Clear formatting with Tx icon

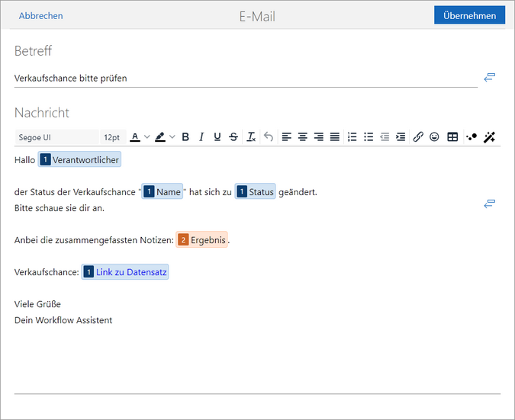(251, 137)
